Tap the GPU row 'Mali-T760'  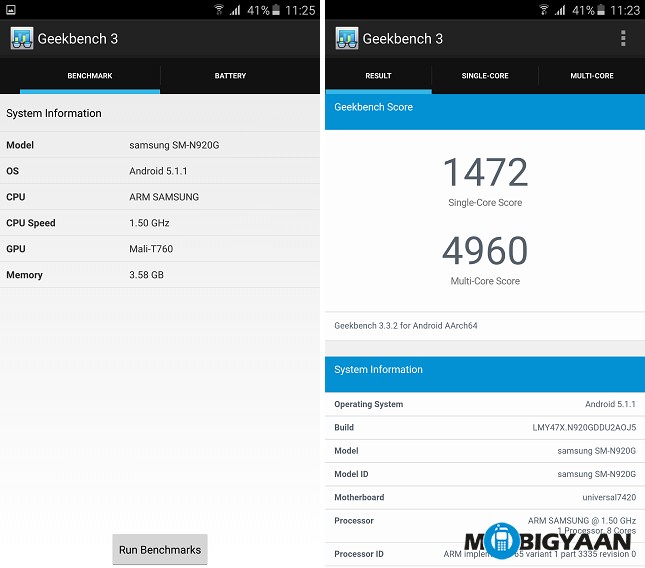coord(160,248)
